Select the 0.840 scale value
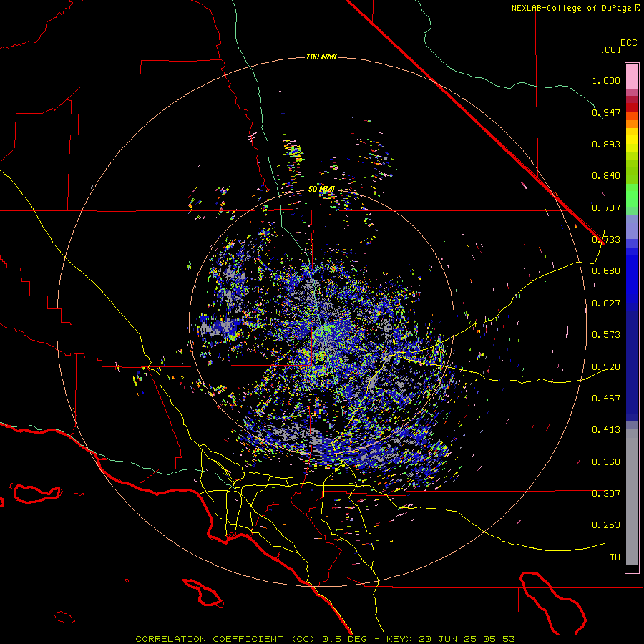Viewport: 644px width, 644px height. coord(606,176)
